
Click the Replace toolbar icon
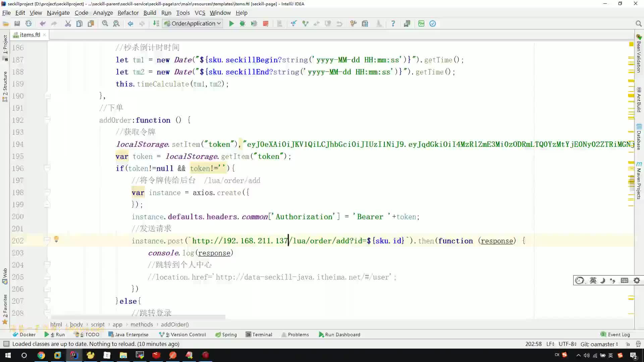coord(116,24)
